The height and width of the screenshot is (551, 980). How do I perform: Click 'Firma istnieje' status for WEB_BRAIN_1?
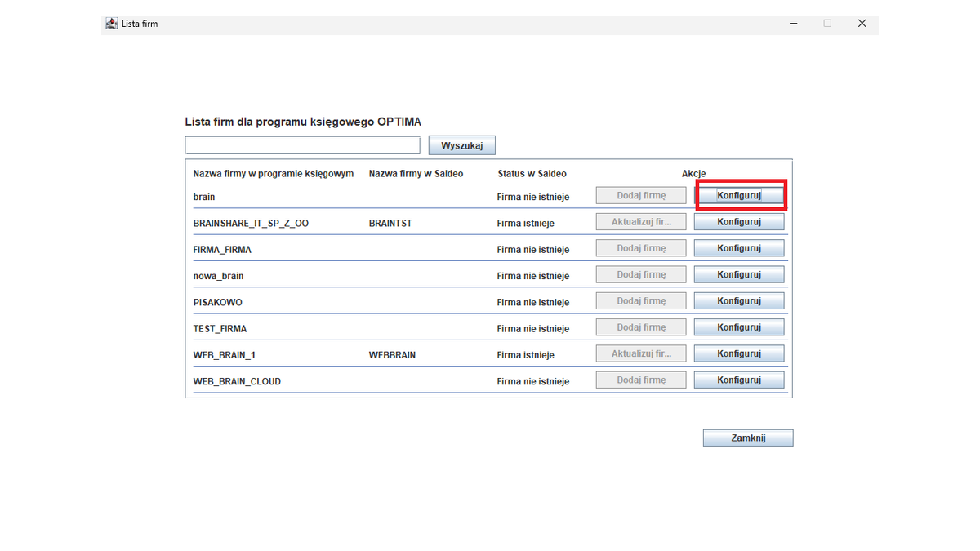[526, 355]
